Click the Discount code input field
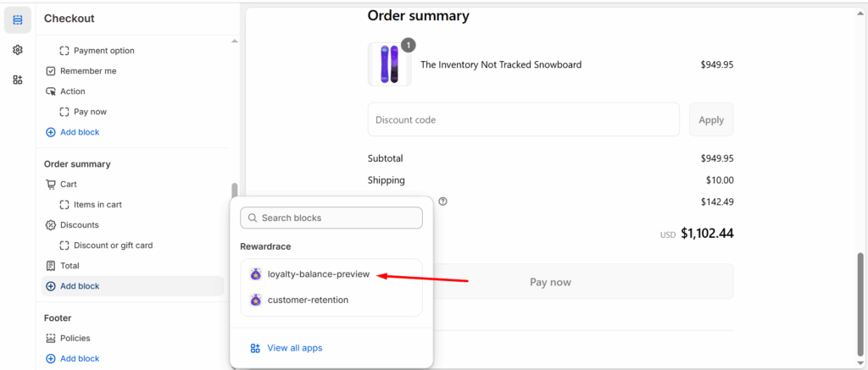The height and width of the screenshot is (370, 868). 523,119
